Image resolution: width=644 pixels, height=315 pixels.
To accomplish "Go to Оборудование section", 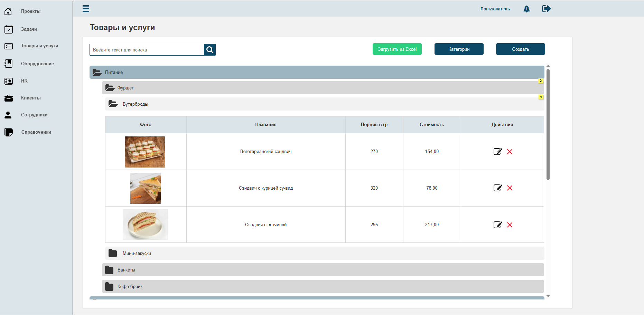I will tap(37, 64).
